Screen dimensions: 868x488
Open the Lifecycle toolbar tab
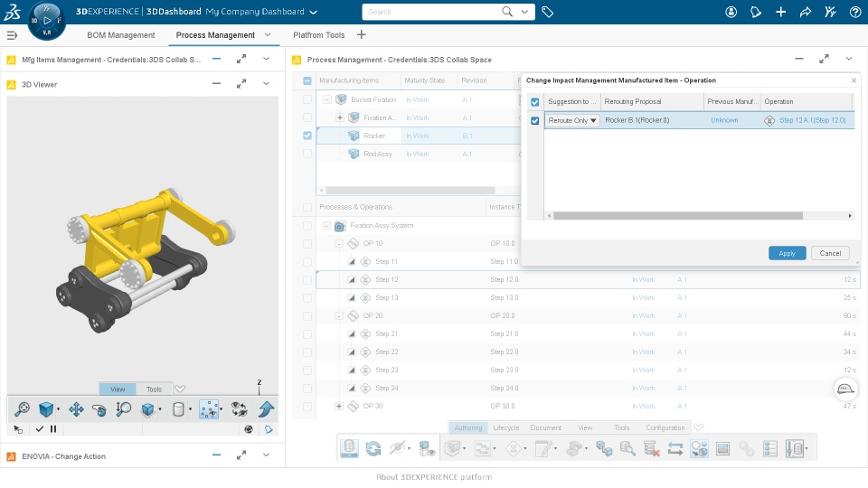[x=506, y=427]
